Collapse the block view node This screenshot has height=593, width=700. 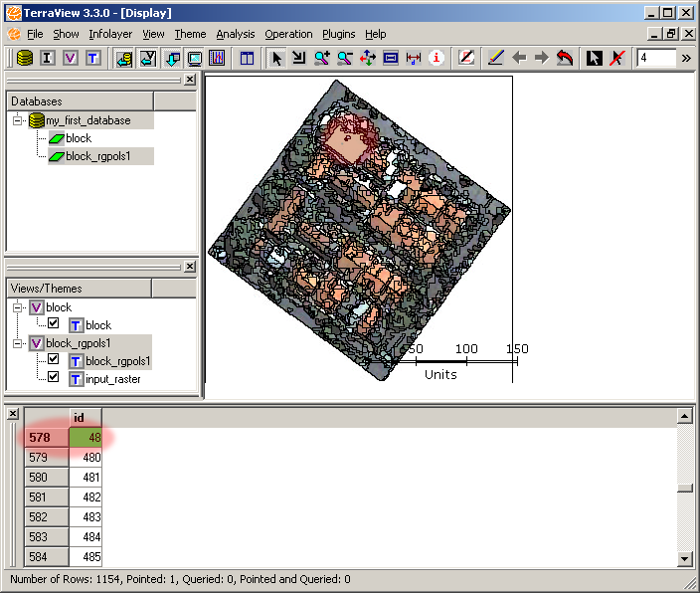click(18, 307)
